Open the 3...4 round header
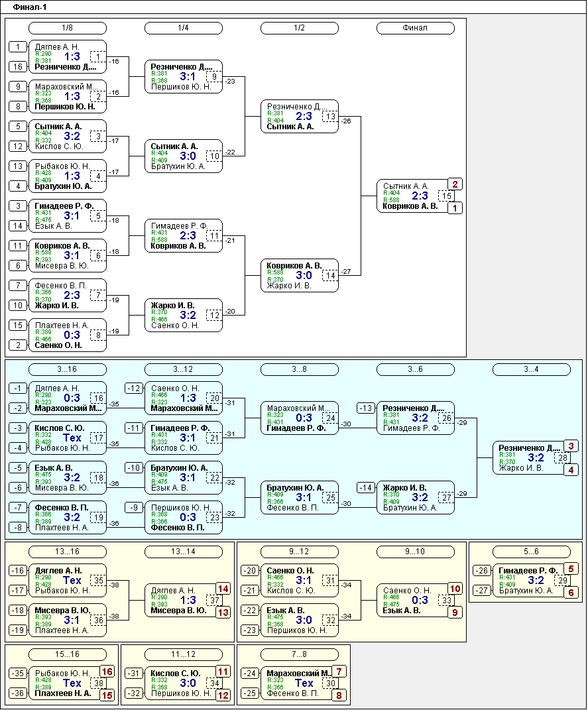This screenshot has width=588, height=710. coord(531,369)
